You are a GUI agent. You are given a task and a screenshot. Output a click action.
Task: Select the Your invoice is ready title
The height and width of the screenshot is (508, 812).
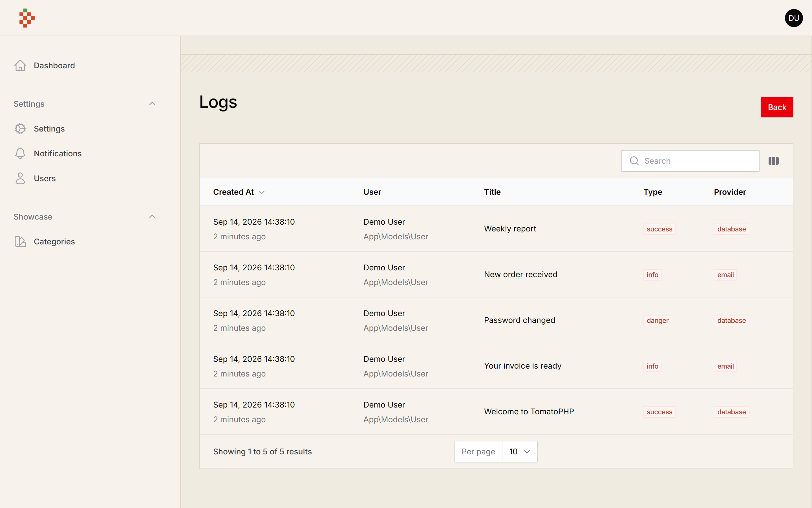coord(522,366)
